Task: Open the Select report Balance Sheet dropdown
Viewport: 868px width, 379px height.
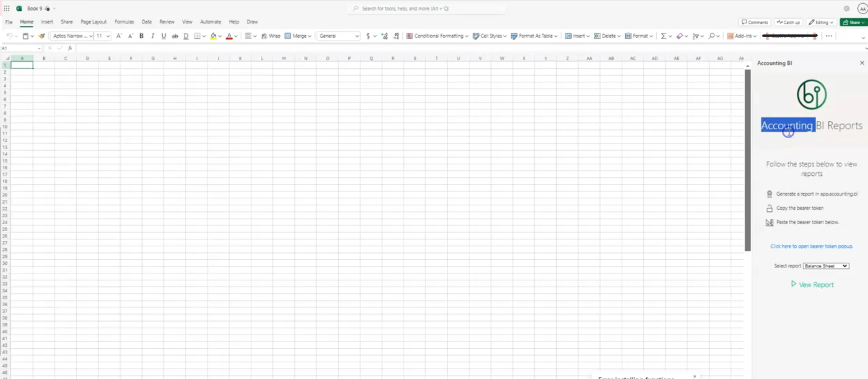Action: point(826,266)
